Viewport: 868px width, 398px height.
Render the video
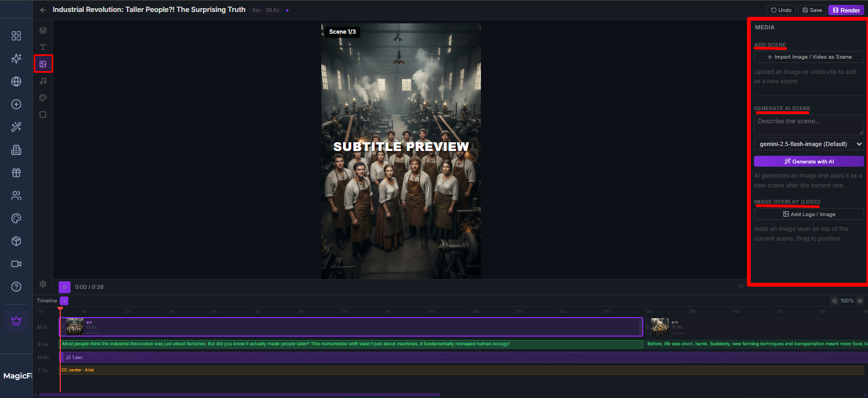click(846, 10)
